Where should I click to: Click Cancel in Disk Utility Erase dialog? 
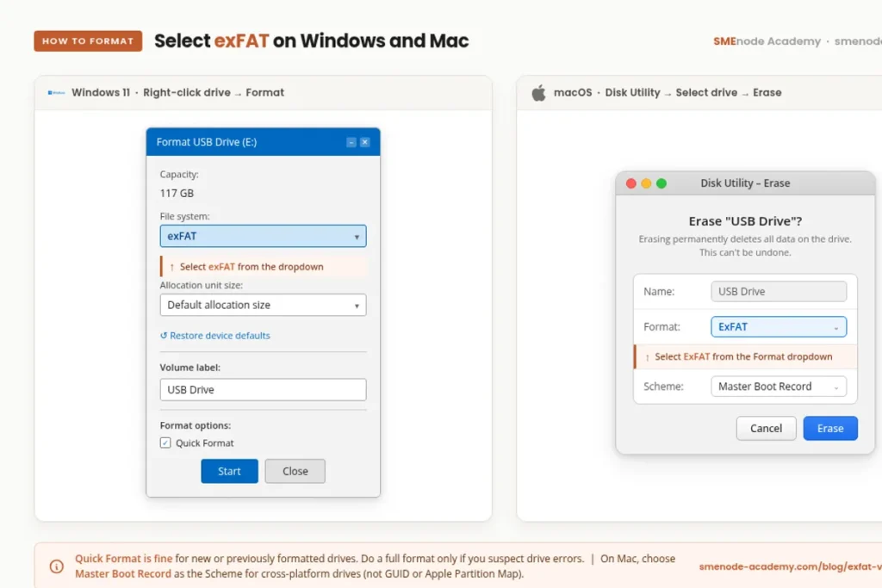[766, 429]
